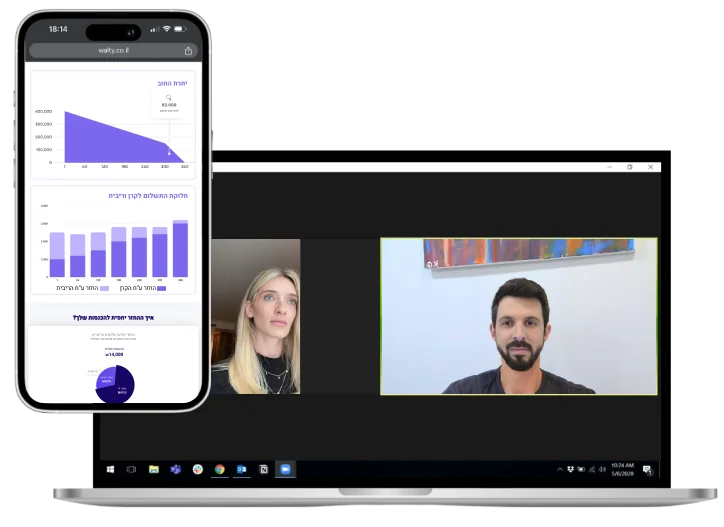Image resolution: width=724 pixels, height=527 pixels.
Task: Tap the walty.co.il address bar on phone
Action: [x=113, y=50]
